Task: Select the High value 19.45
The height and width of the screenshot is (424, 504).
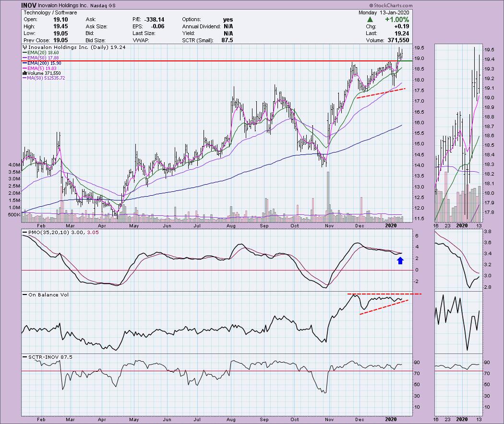Action: [x=60, y=26]
